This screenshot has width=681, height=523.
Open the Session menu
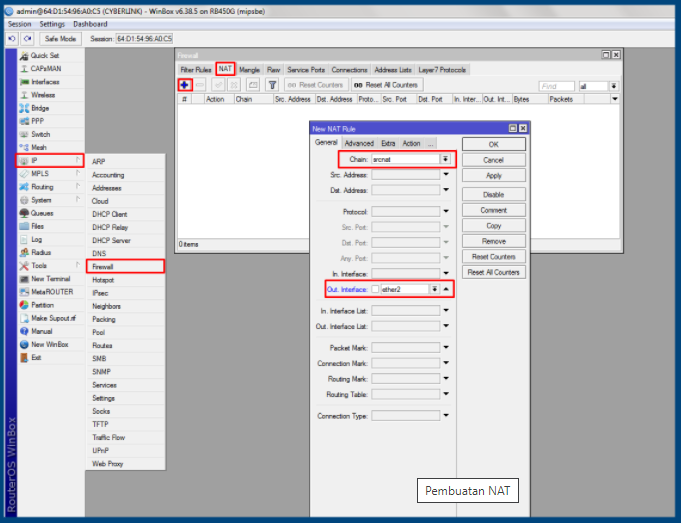pyautogui.click(x=20, y=24)
